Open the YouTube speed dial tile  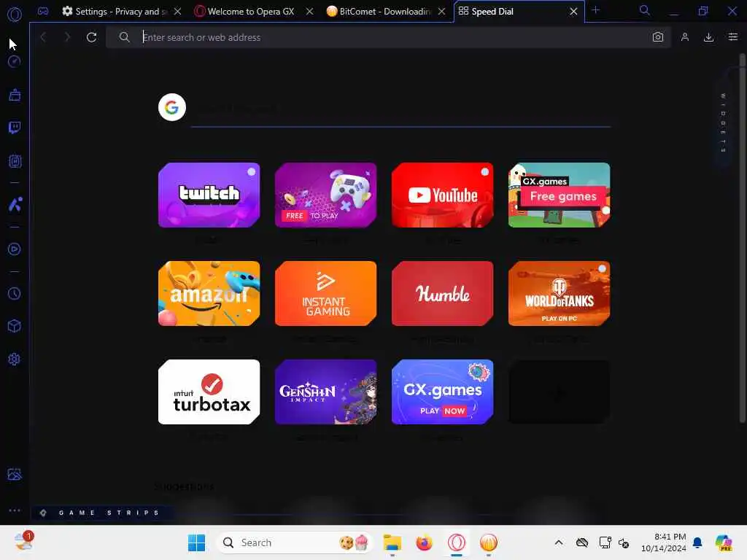pyautogui.click(x=443, y=195)
